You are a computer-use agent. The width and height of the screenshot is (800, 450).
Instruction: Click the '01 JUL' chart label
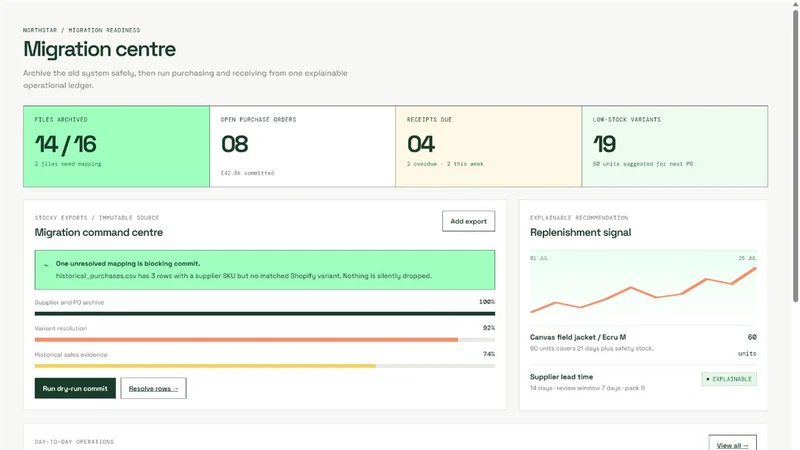click(539, 258)
